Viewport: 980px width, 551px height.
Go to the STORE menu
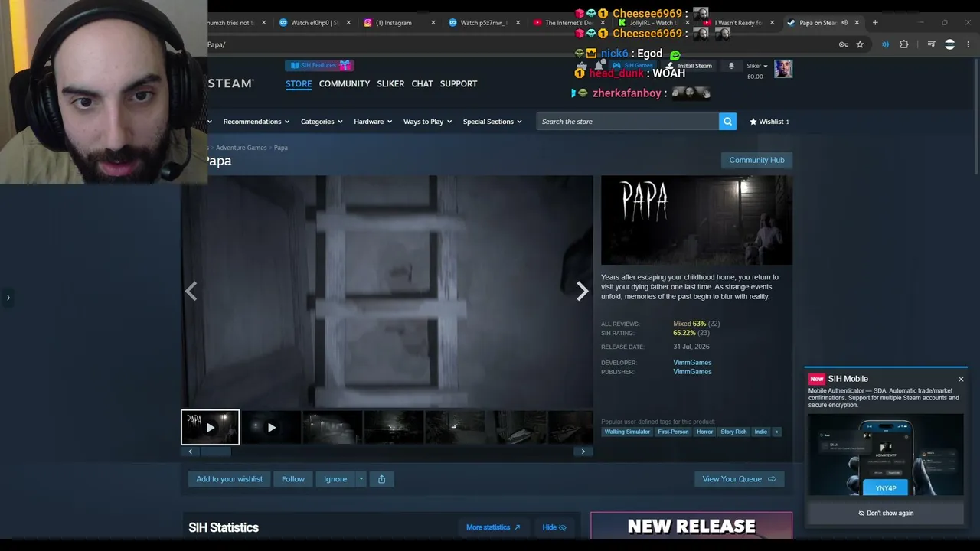[x=299, y=83]
